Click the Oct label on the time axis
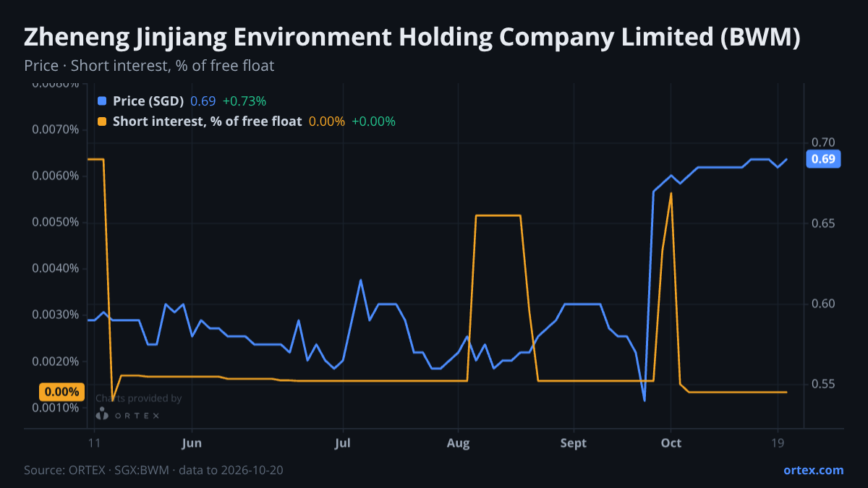The height and width of the screenshot is (488, 868). pos(671,442)
